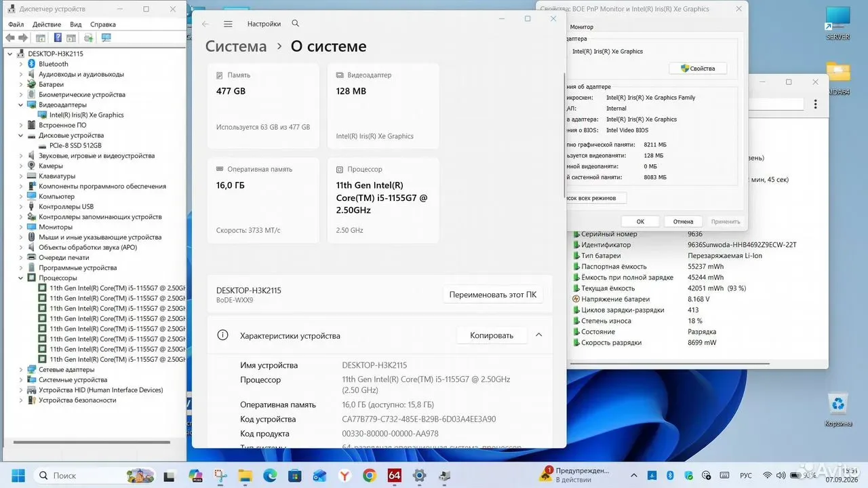
Task: Show hidden tray icons chevron
Action: [x=634, y=475]
